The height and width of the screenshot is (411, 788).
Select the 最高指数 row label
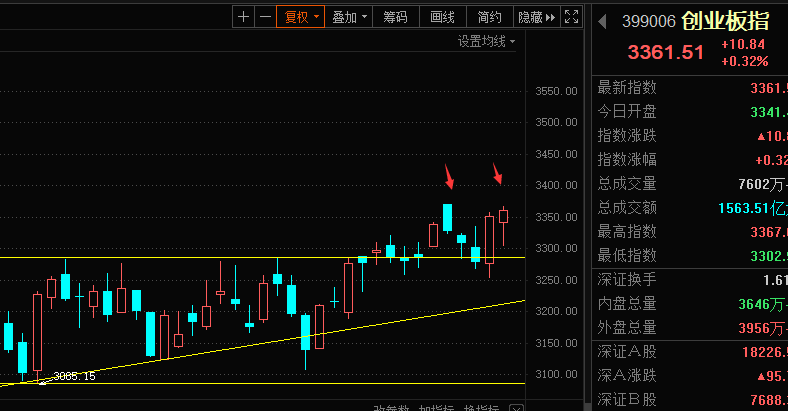pos(627,231)
